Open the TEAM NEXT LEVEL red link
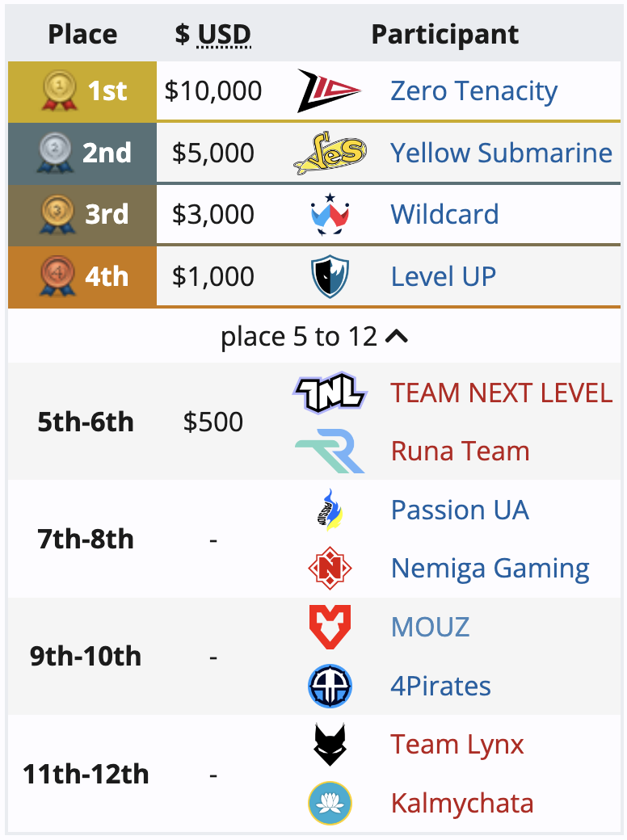The image size is (627, 840). 501,393
